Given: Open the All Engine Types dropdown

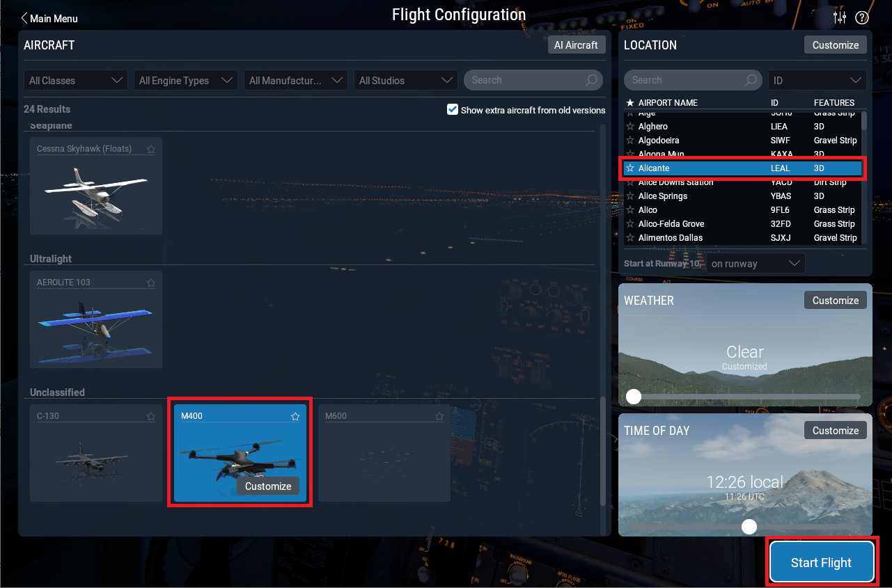Looking at the screenshot, I should (186, 81).
